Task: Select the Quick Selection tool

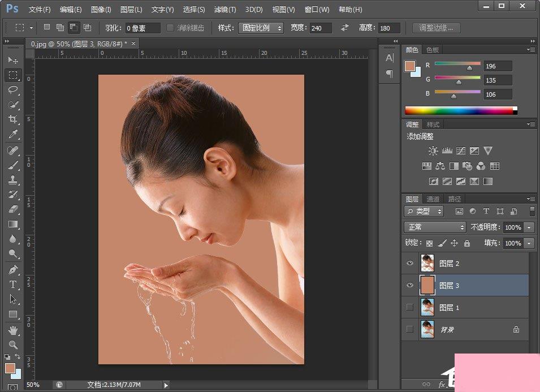Action: pyautogui.click(x=13, y=105)
